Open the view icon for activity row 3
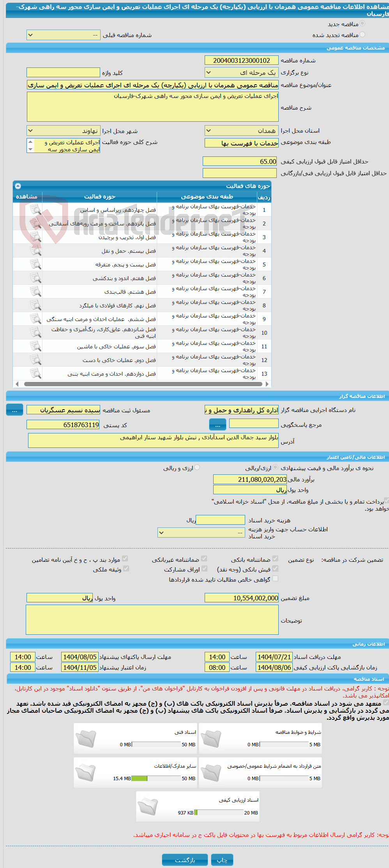Screen dimensions: 389x868 tap(35, 237)
